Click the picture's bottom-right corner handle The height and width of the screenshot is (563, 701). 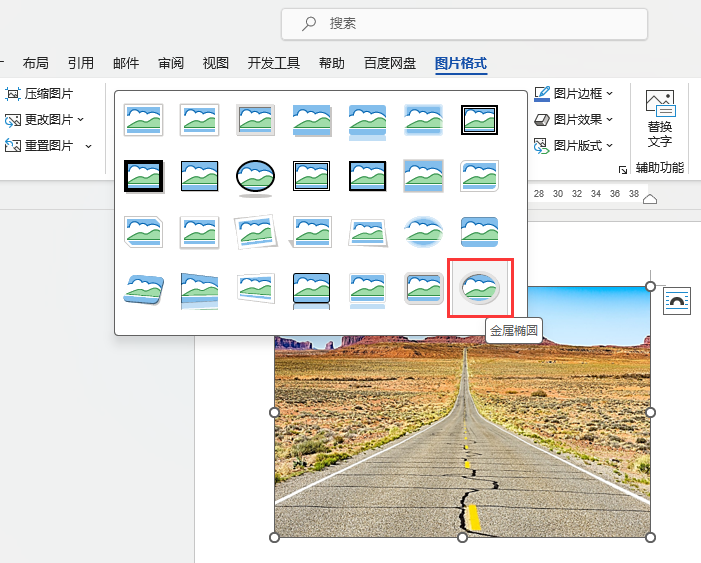pos(651,537)
